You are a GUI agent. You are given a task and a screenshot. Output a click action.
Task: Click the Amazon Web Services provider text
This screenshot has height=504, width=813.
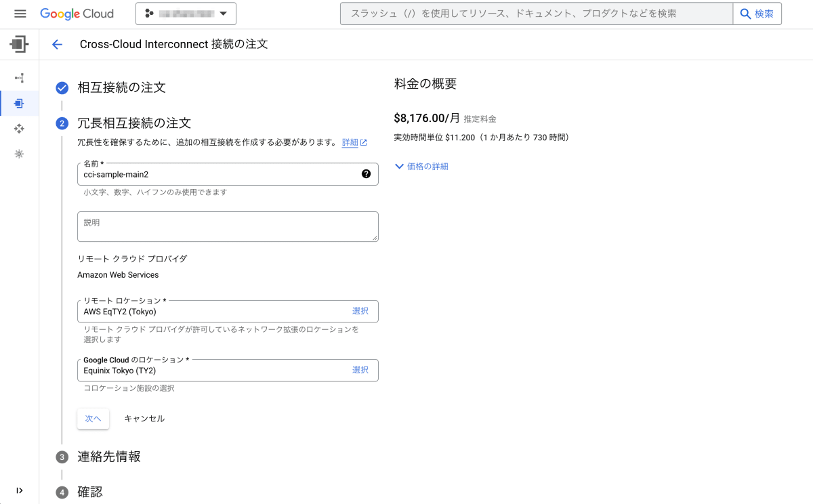[118, 275]
